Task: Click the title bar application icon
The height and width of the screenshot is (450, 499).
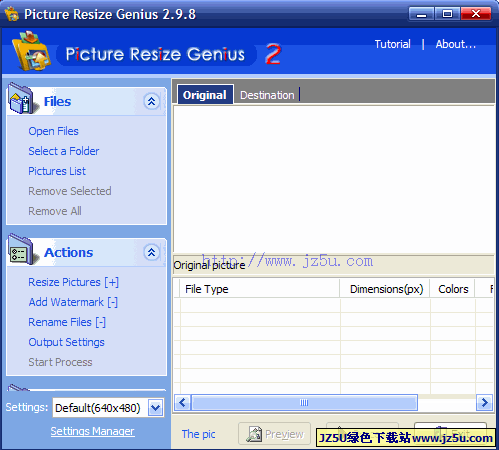Action: click(x=12, y=14)
